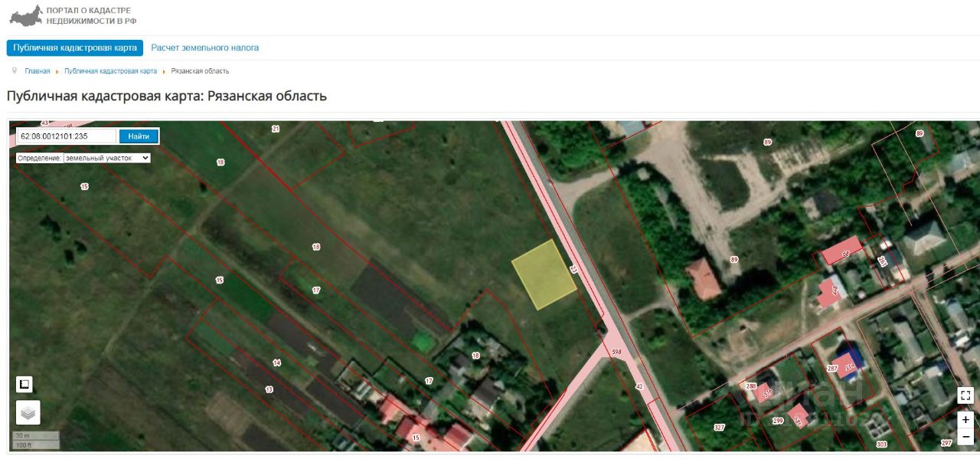Select the blue-roofed building 312

click(847, 363)
